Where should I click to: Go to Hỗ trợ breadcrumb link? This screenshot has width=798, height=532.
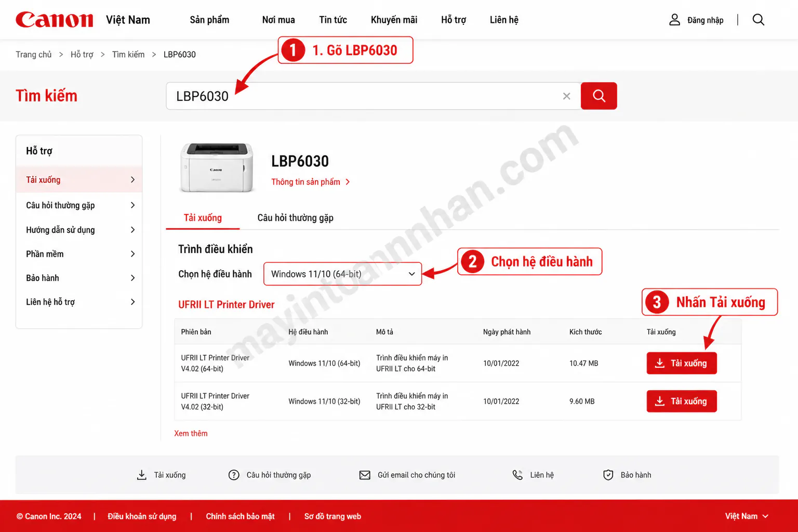(x=82, y=55)
